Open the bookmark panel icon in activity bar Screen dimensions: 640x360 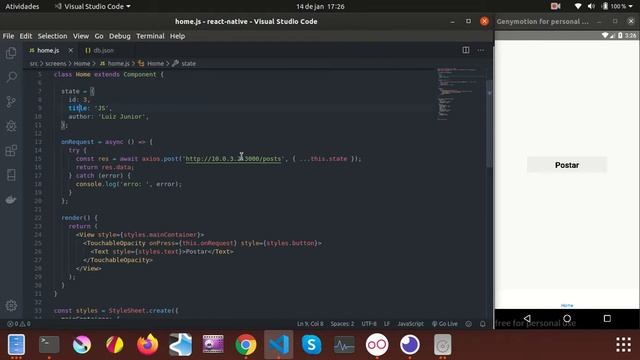point(11,175)
